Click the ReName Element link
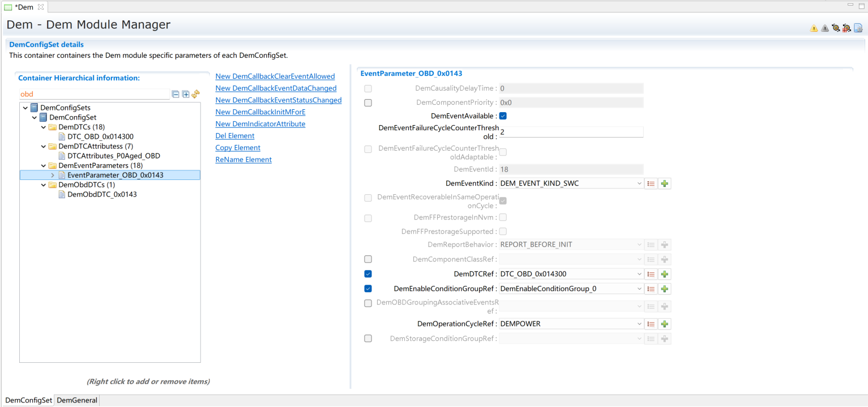 point(243,160)
